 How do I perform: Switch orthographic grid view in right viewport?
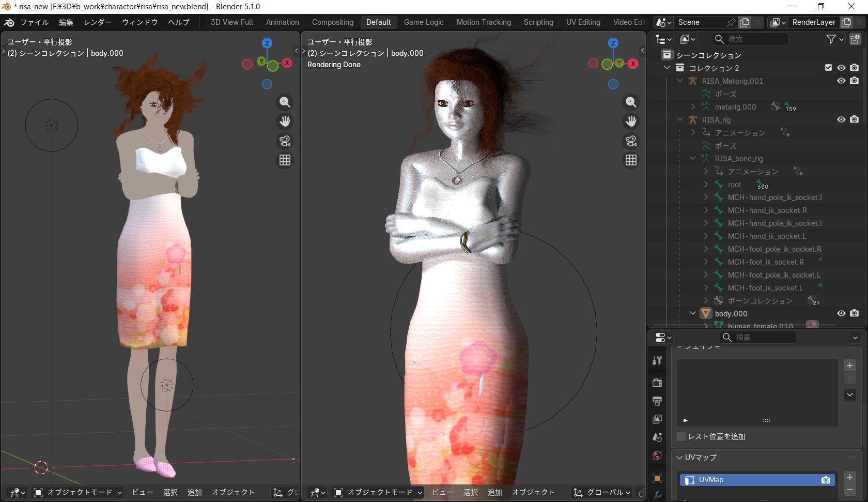631,160
